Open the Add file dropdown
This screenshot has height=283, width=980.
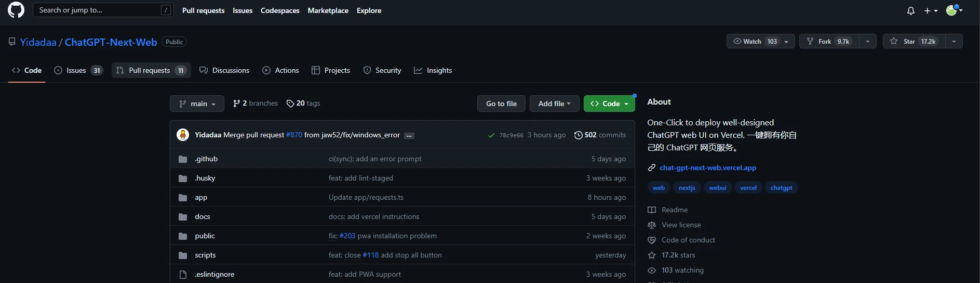tap(555, 104)
